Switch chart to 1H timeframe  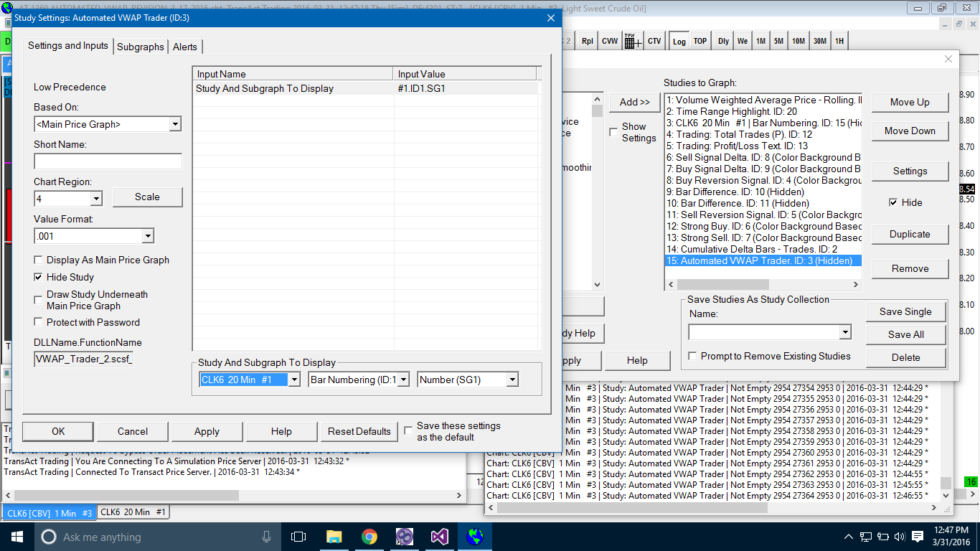(x=839, y=41)
